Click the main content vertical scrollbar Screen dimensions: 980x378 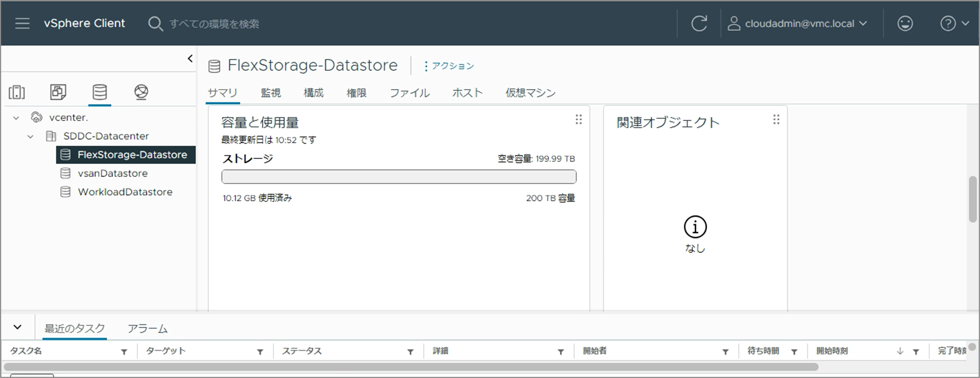tap(973, 200)
